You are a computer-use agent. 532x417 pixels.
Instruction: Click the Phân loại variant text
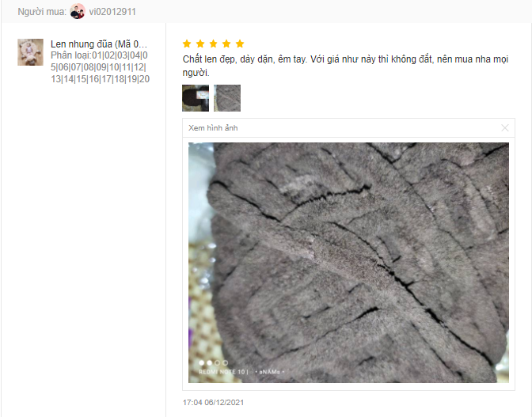[x=100, y=67]
